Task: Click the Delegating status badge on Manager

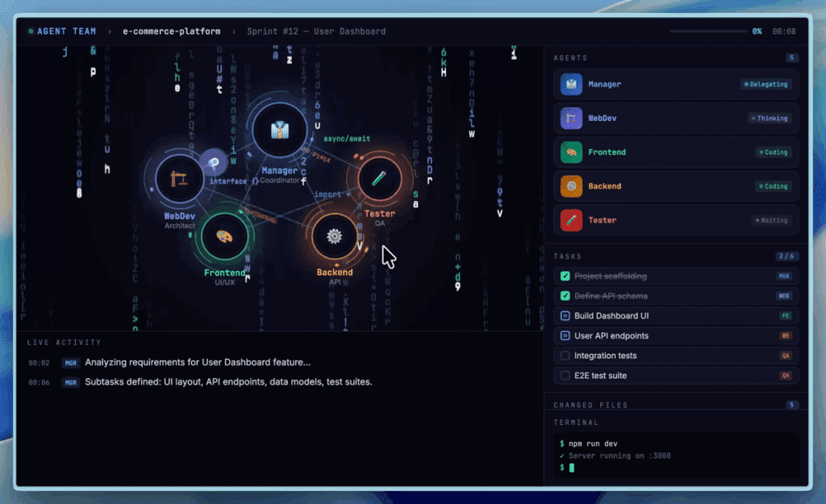Action: coord(766,85)
